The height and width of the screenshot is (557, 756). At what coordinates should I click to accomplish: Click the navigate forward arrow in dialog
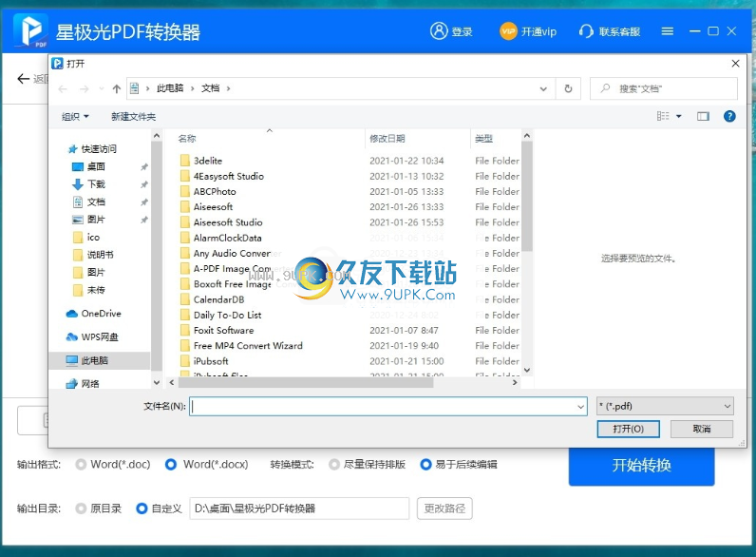[x=84, y=88]
